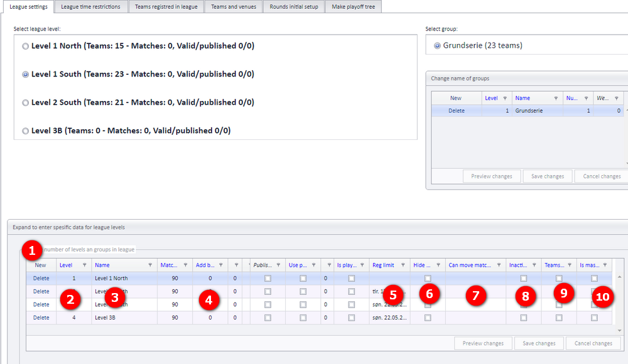This screenshot has height=364, width=628.
Task: Expand league level specific data section
Action: 68,227
